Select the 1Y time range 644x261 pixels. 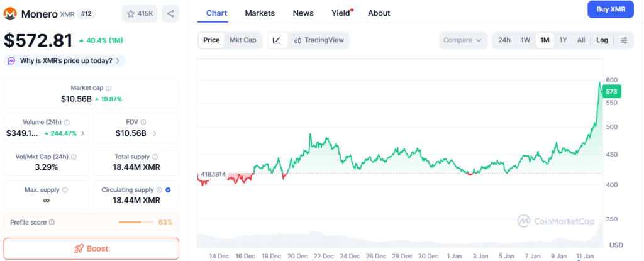tap(563, 40)
